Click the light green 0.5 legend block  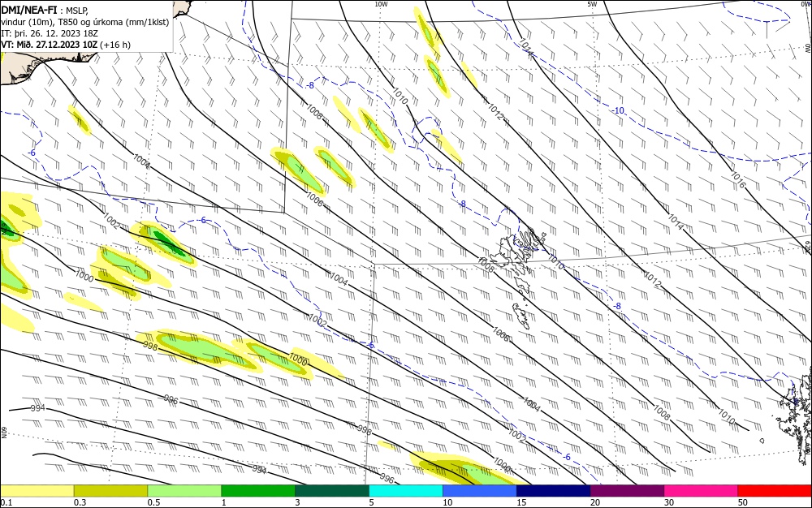tap(184, 491)
